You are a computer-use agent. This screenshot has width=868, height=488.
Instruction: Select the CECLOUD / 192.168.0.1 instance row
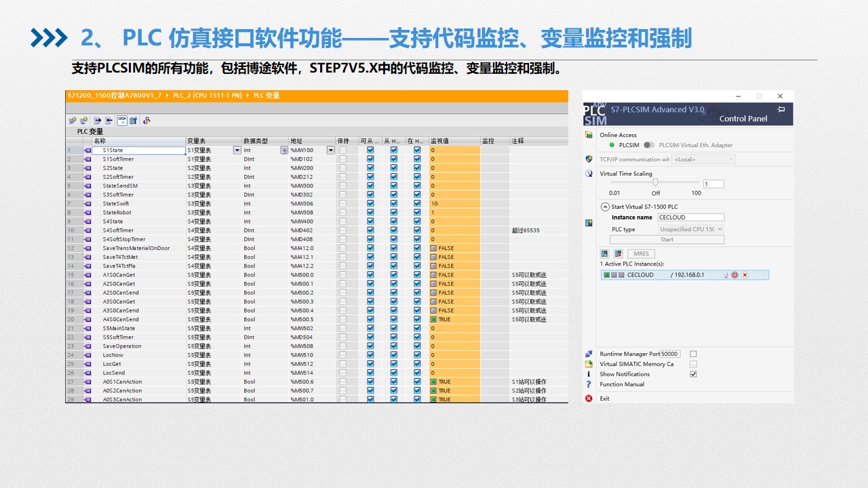[684, 274]
